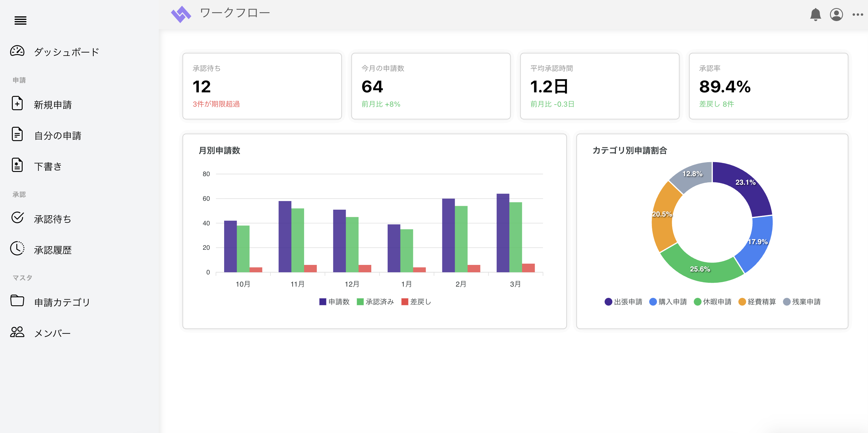
Task: Click the 申請カテゴリ folder icon
Action: [17, 301]
